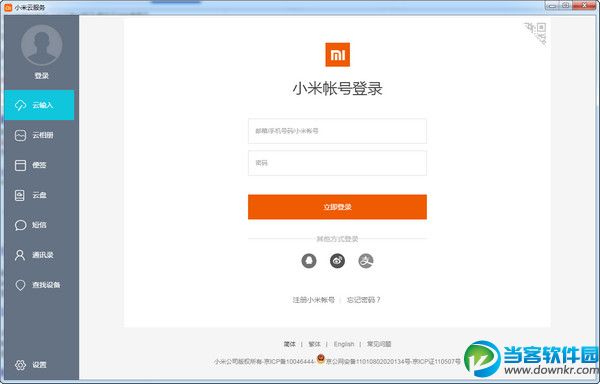Click the 其他方式登录 divider label
This screenshot has width=600, height=384.
pyautogui.click(x=337, y=239)
